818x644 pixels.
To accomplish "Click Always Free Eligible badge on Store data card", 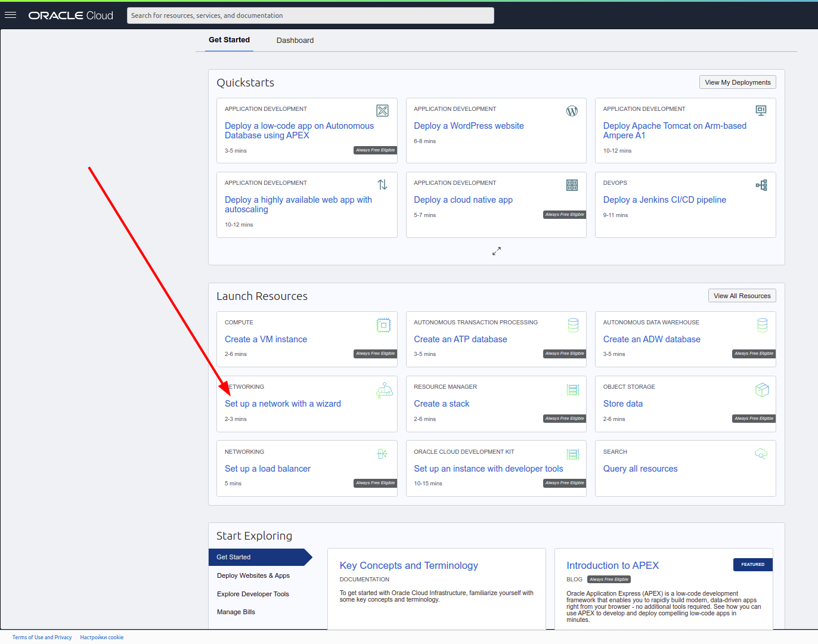I will click(x=754, y=419).
